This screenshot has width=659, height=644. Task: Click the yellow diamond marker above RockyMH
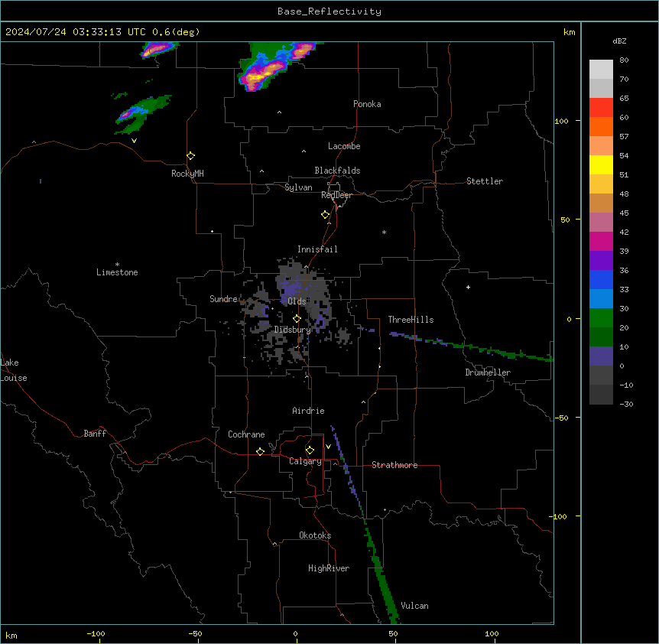pos(190,156)
